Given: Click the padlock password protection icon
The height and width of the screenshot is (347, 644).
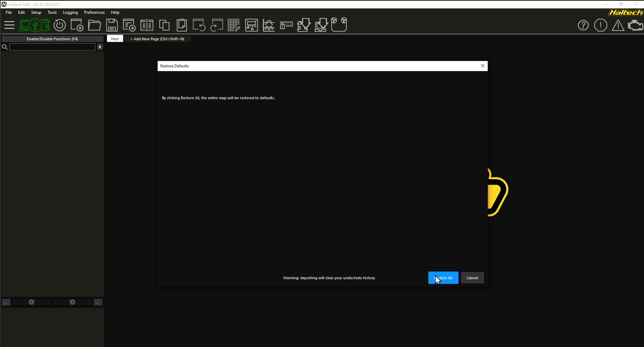Looking at the screenshot, I should click(x=286, y=25).
